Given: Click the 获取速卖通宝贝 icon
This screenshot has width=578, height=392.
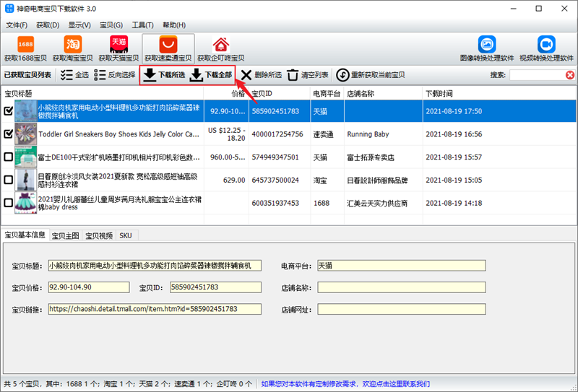Looking at the screenshot, I should click(168, 48).
